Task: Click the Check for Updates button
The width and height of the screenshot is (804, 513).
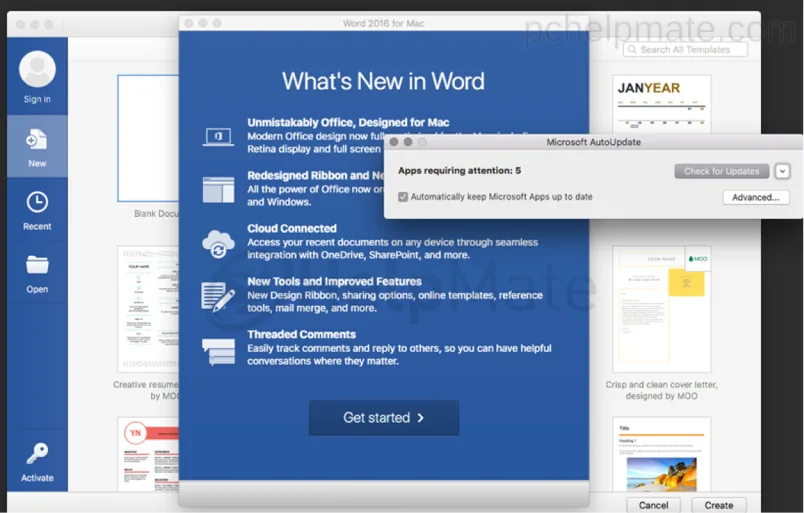Action: [721, 171]
